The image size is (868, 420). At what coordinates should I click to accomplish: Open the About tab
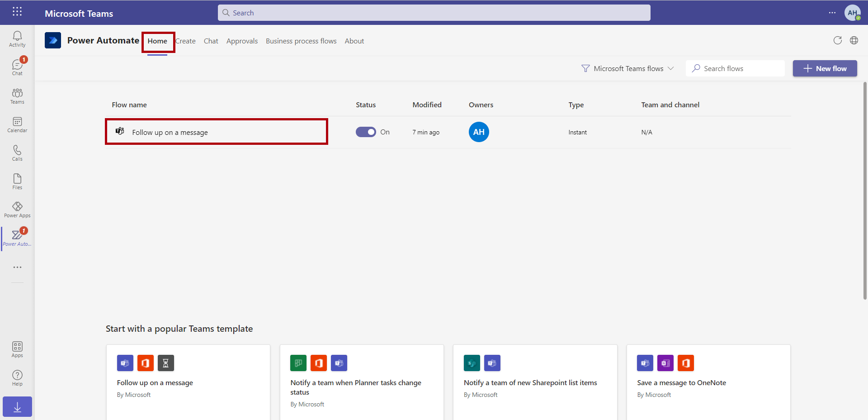[x=354, y=41]
